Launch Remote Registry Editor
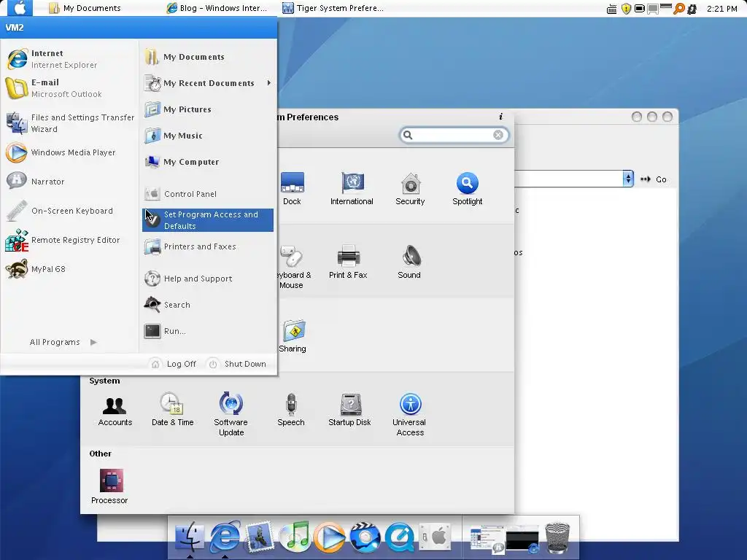 pyautogui.click(x=69, y=240)
